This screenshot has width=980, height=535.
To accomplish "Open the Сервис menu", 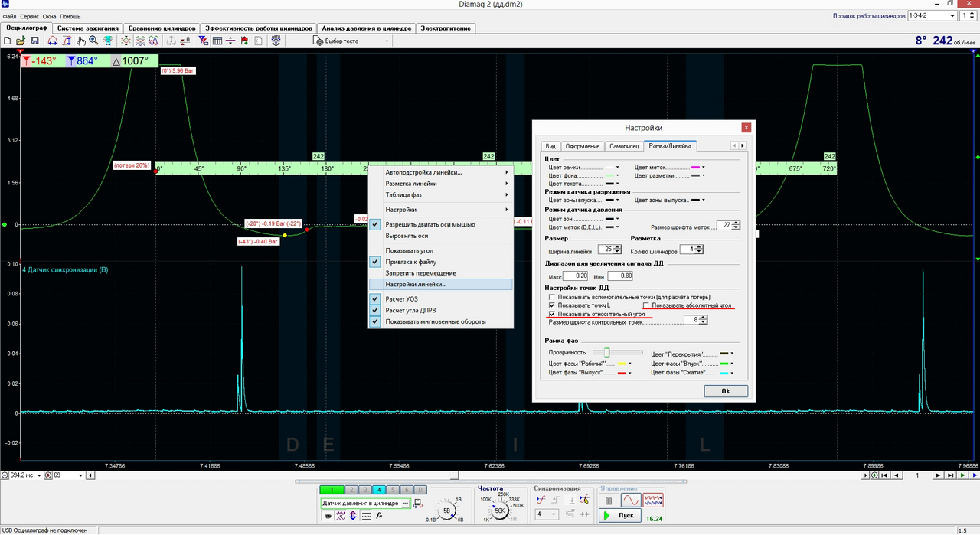I will tap(29, 16).
